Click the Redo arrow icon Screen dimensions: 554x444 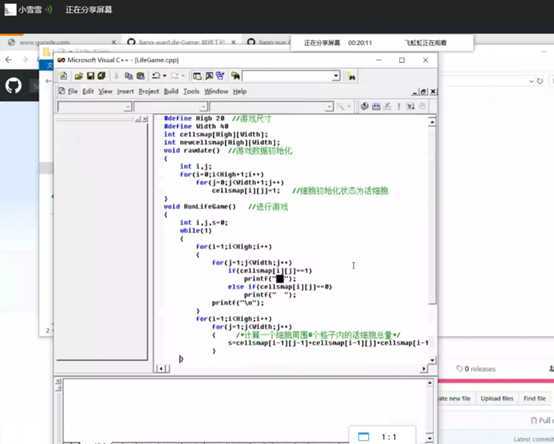(175, 76)
